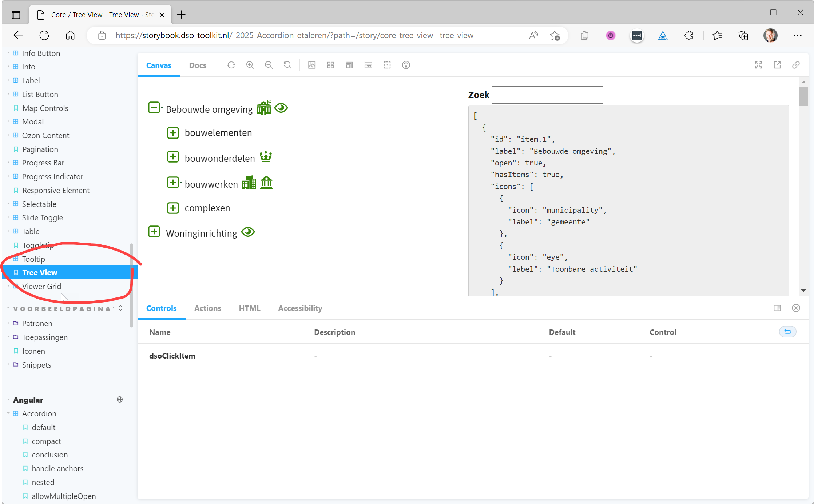The height and width of the screenshot is (504, 814).
Task: Reset controls with the undo button
Action: coord(787,331)
